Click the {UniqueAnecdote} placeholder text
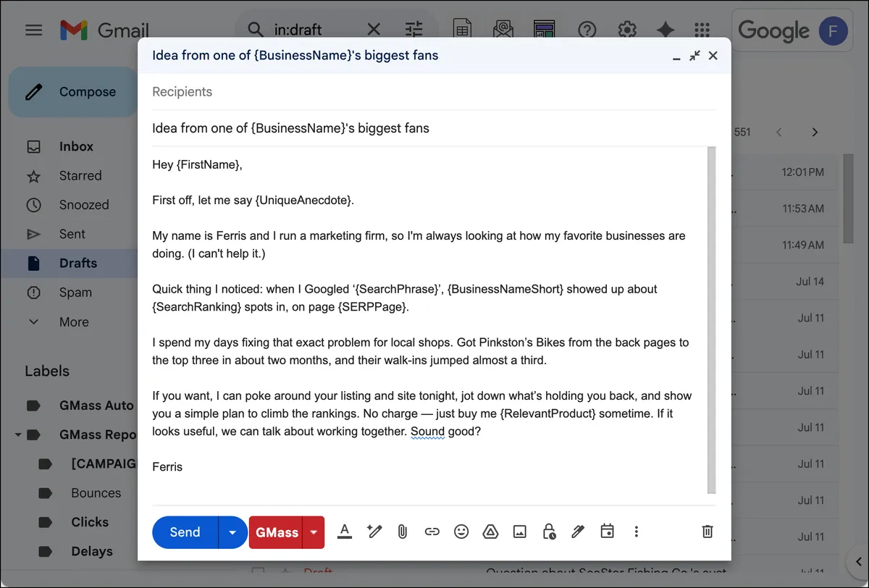 coord(303,200)
